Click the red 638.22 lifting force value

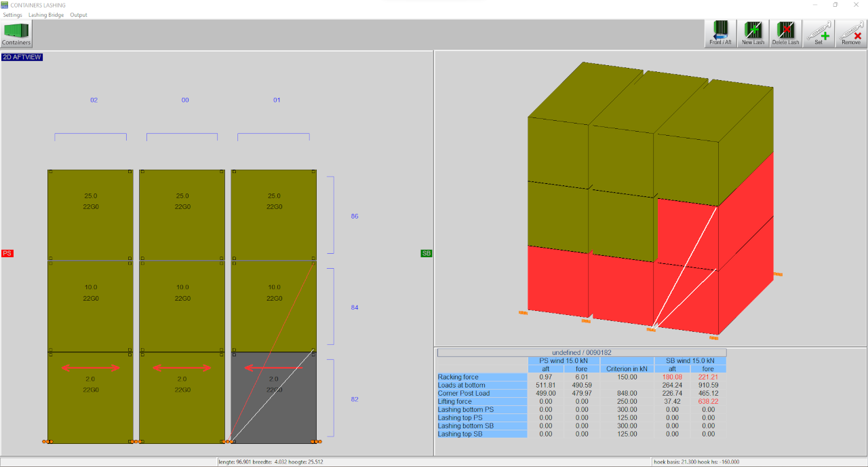tap(708, 402)
